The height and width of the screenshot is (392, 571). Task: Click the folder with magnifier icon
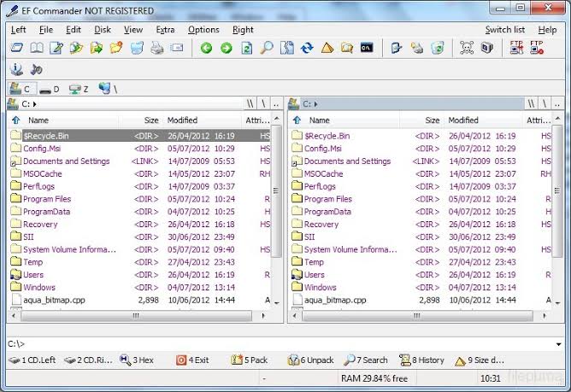pos(347,48)
